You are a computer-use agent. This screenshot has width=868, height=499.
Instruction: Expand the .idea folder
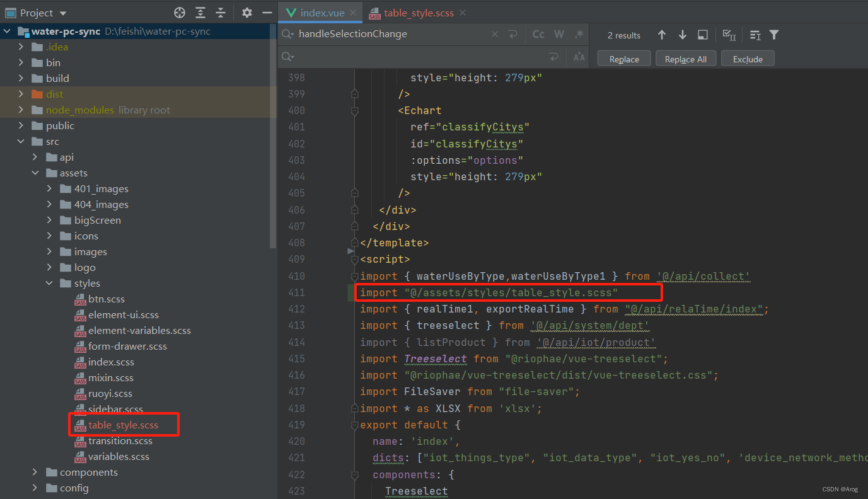[x=21, y=47]
